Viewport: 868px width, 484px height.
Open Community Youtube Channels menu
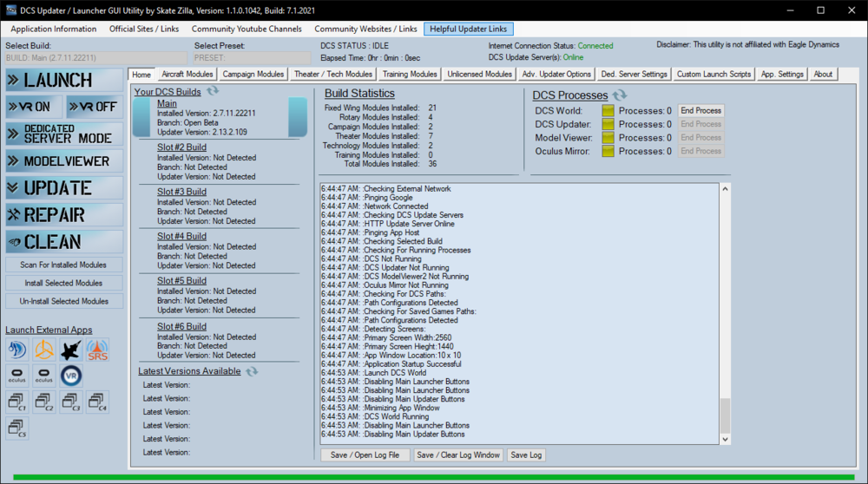tap(247, 29)
